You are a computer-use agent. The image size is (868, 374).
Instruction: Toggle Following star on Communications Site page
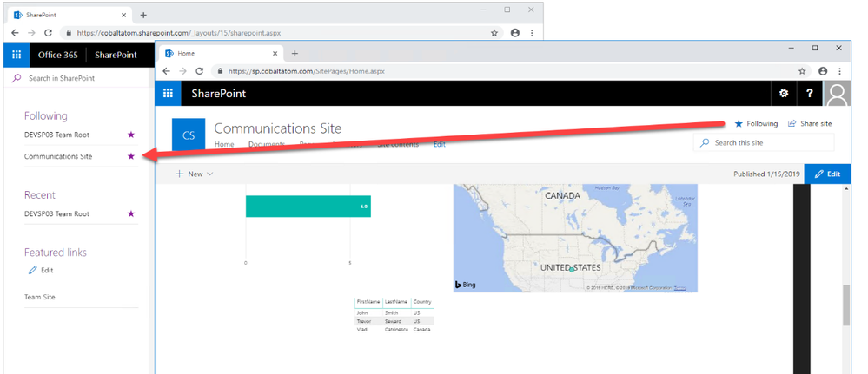coord(756,124)
